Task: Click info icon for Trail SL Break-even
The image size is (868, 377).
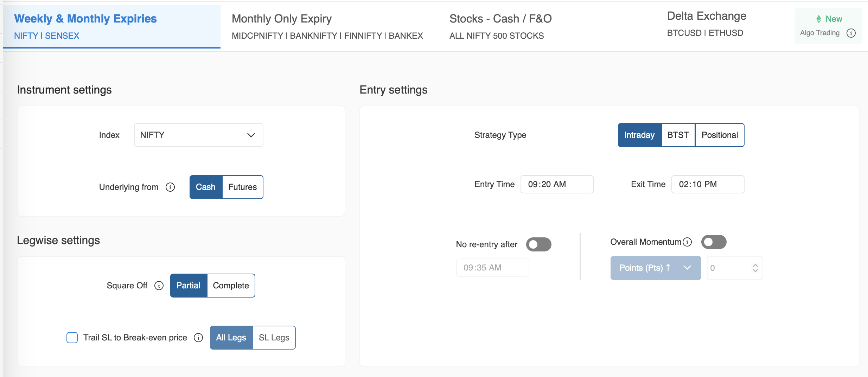Action: pos(198,338)
